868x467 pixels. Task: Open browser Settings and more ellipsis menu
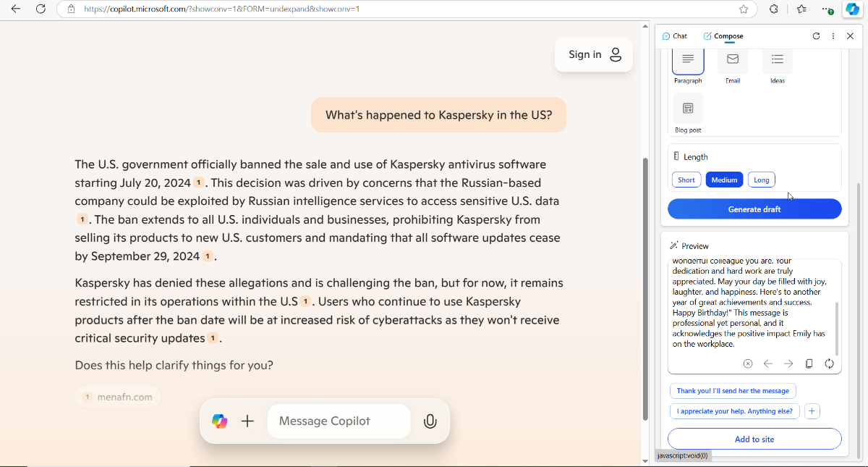pyautogui.click(x=827, y=9)
